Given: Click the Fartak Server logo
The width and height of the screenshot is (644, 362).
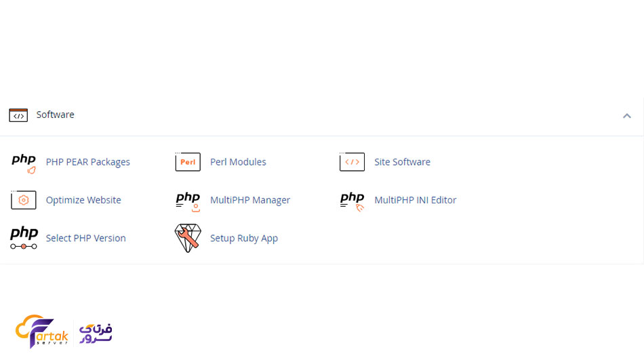Looking at the screenshot, I should tap(64, 331).
